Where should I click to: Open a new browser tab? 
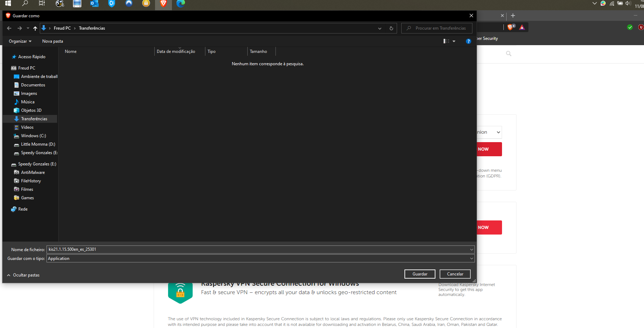click(x=513, y=16)
